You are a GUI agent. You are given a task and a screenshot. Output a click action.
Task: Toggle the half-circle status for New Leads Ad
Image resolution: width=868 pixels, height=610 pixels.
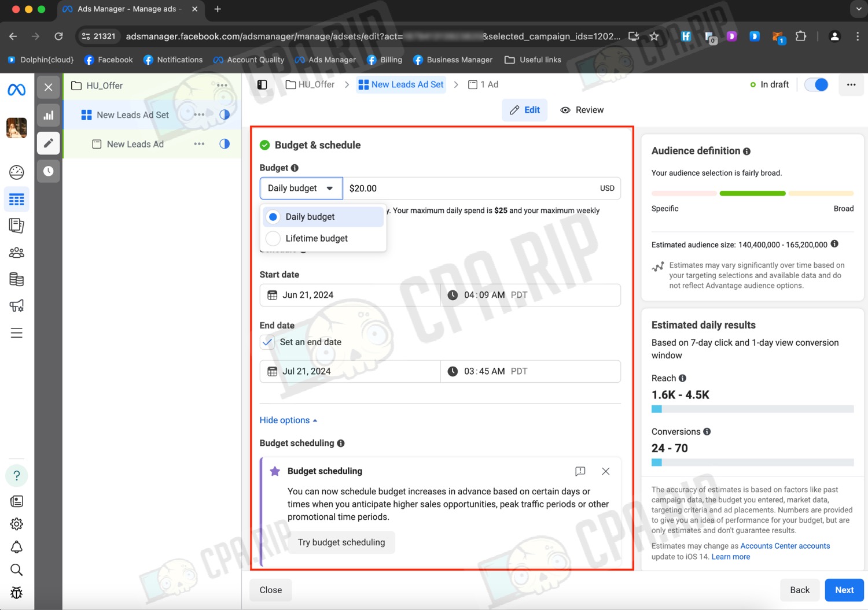coord(225,144)
